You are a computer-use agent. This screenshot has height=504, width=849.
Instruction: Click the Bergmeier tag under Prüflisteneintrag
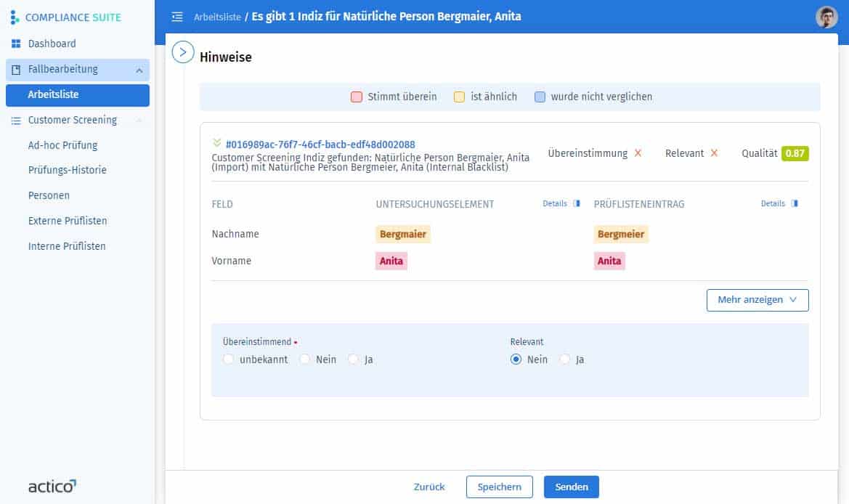click(621, 234)
